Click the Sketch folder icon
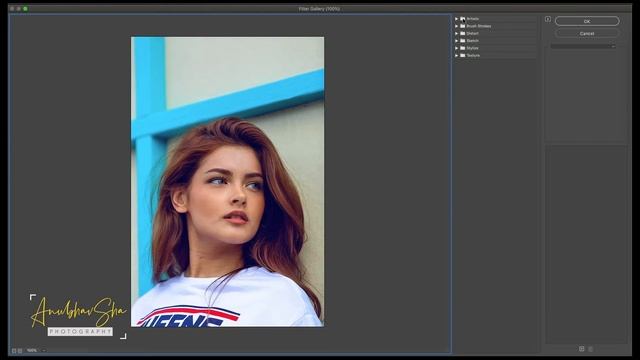Viewport: 640px width, 360px height. click(x=462, y=41)
